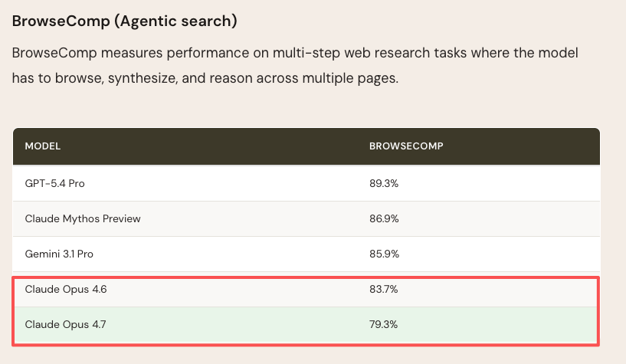Click the BrowseComp description paragraph text
Viewport: 626px width, 364px height.
[x=295, y=65]
